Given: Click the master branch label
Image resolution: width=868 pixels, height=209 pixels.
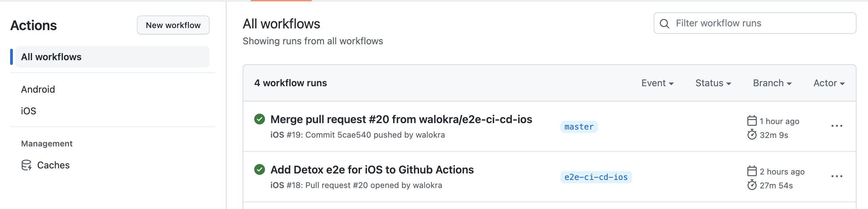Looking at the screenshot, I should (579, 127).
